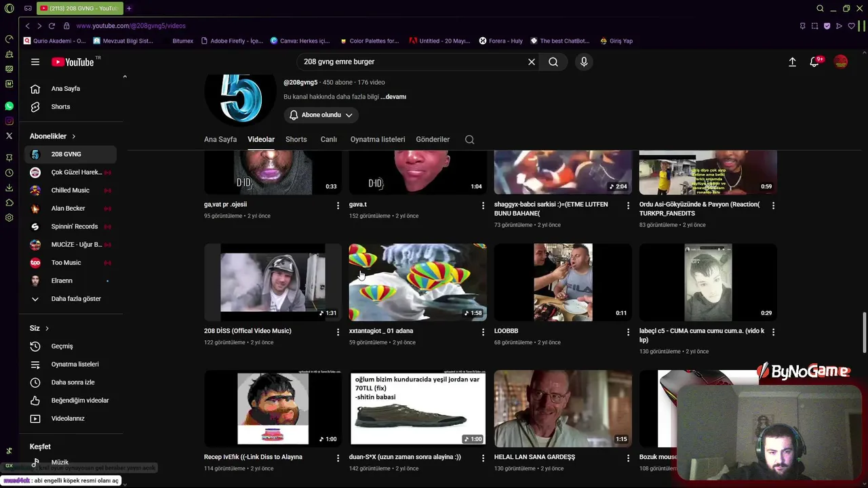868x488 pixels.
Task: Open options for labeçl c5 CUMA video
Action: pyautogui.click(x=773, y=332)
